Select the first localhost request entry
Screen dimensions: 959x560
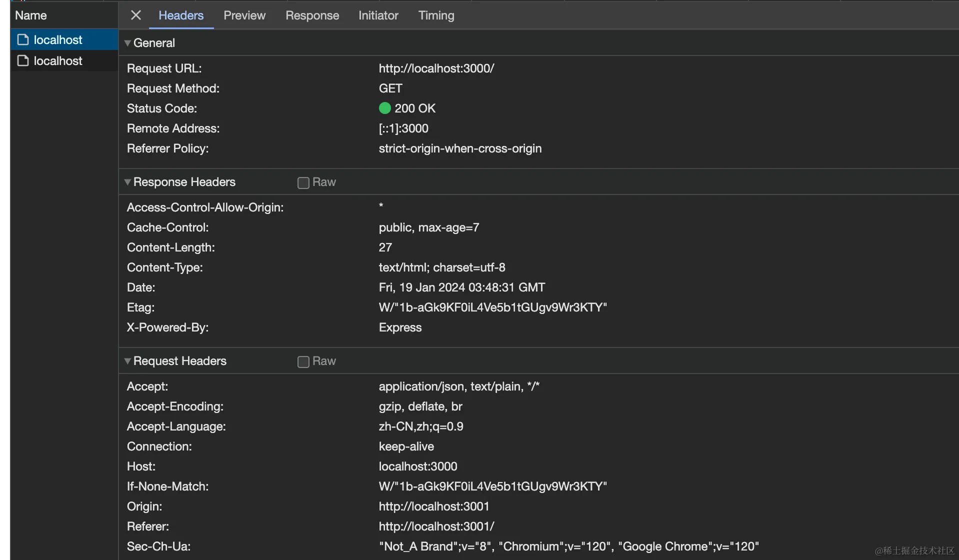tap(58, 40)
